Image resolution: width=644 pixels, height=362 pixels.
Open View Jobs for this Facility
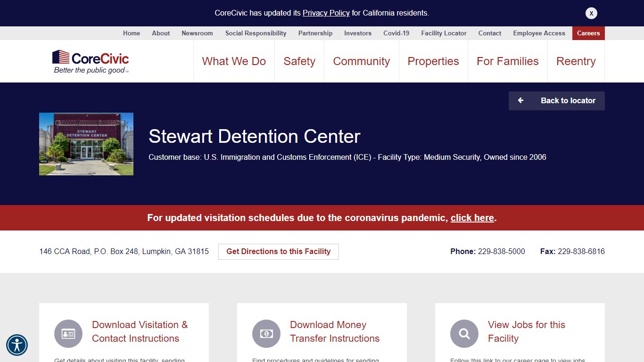527,331
